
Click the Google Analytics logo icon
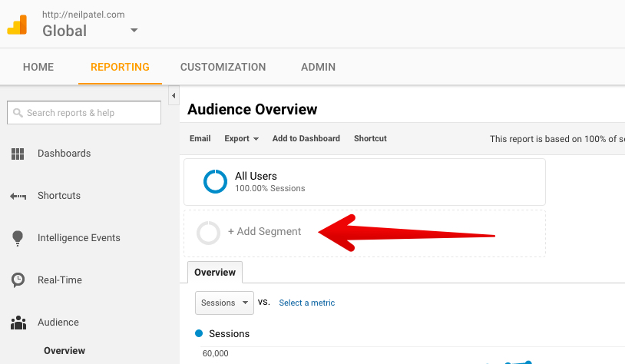17,25
